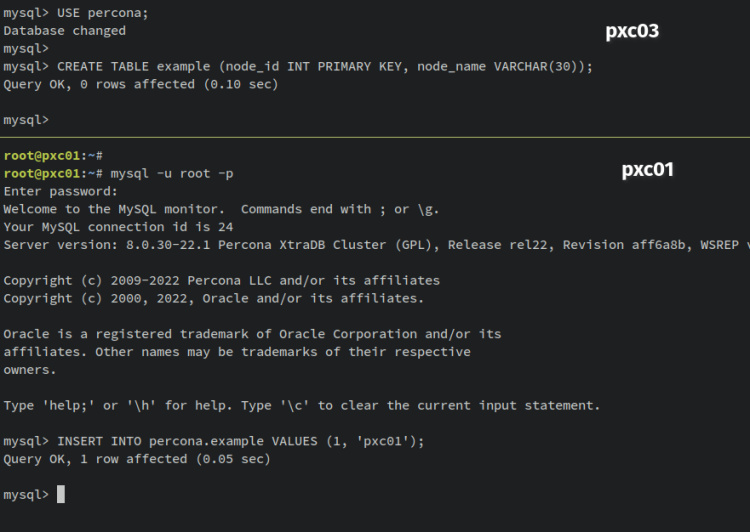This screenshot has height=532, width=750.
Task: Click the horizontal divider between terminal panes
Action: click(375, 137)
